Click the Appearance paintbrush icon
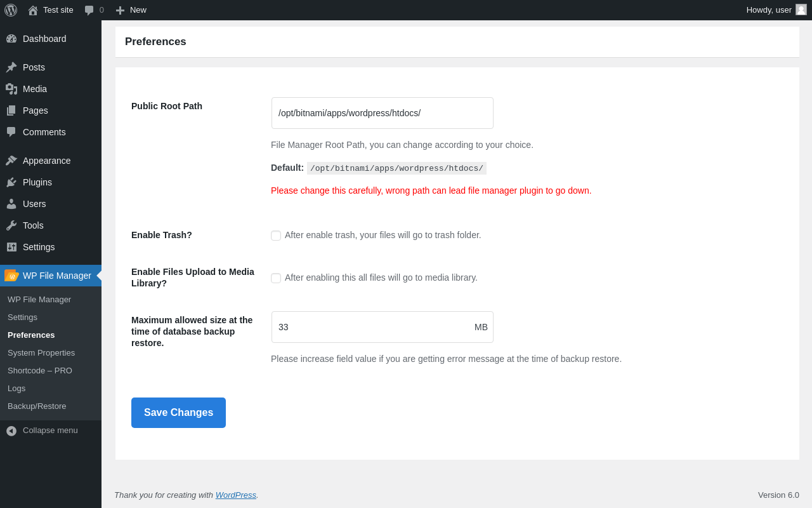Viewport: 812px width, 508px height. click(x=11, y=161)
